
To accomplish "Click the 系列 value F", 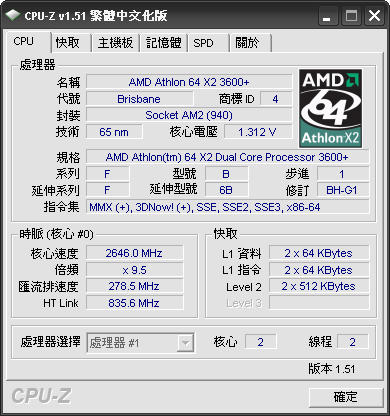I will tap(108, 174).
